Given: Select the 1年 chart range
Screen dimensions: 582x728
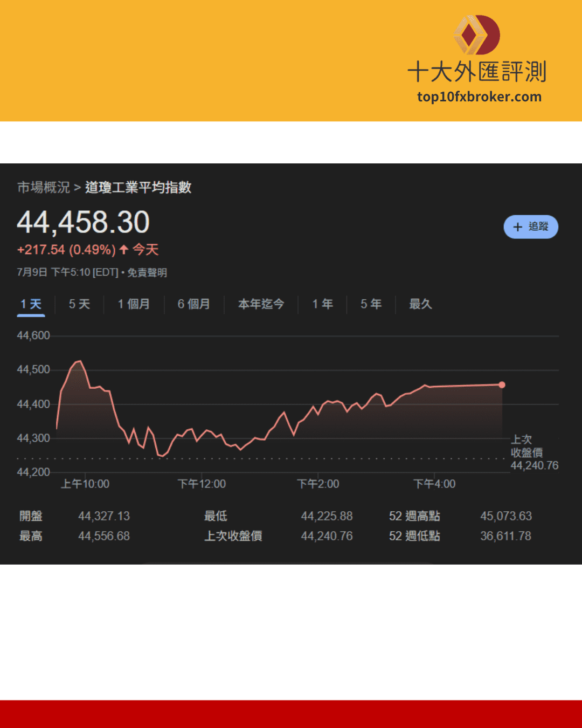Looking at the screenshot, I should click(x=322, y=304).
